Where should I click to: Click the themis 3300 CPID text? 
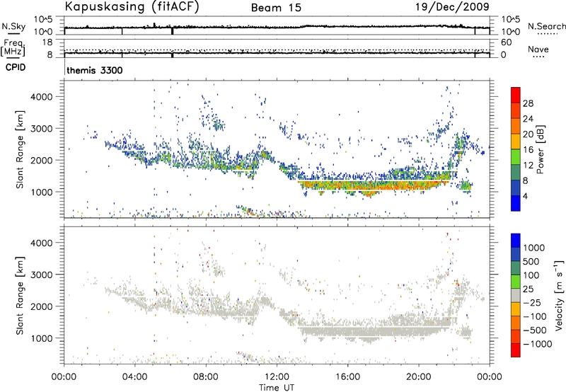95,70
